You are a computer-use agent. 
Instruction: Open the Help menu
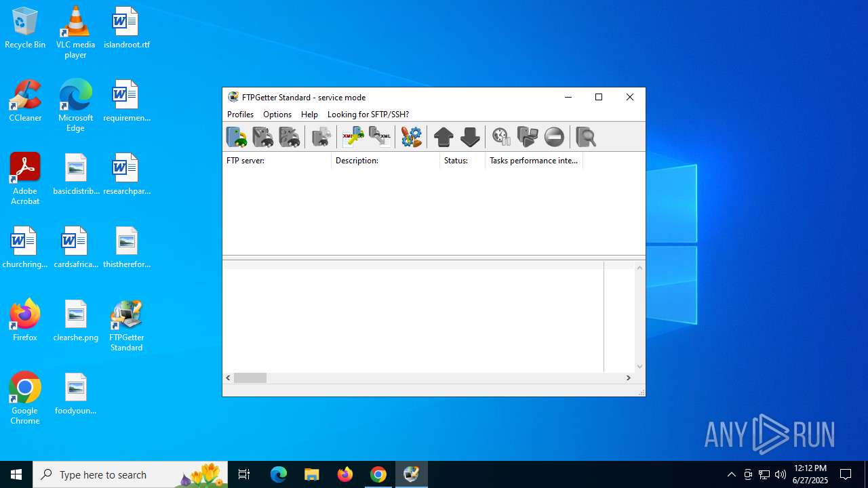309,115
